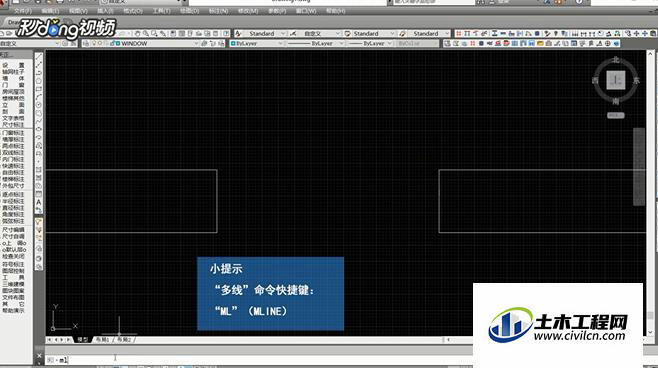Click 半径标注 command in side panel
Screen dimensions: 658x368
point(13,201)
